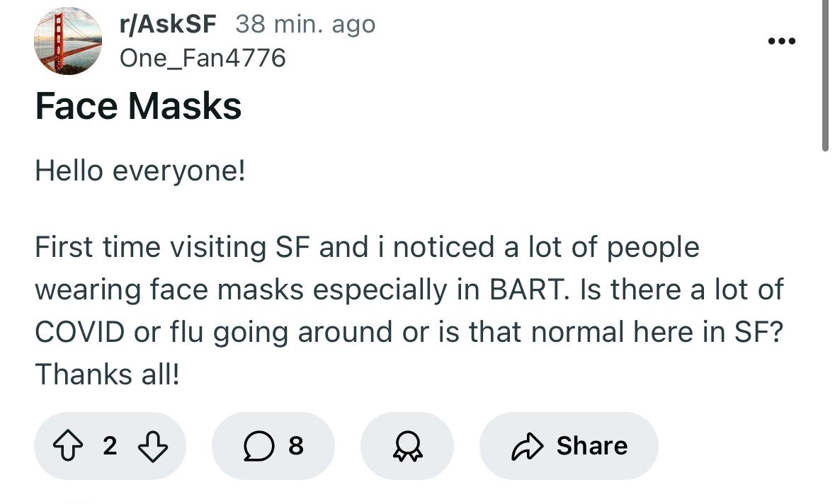This screenshot has height=504, width=835.
Task: Click the vote score number 2
Action: pyautogui.click(x=110, y=445)
